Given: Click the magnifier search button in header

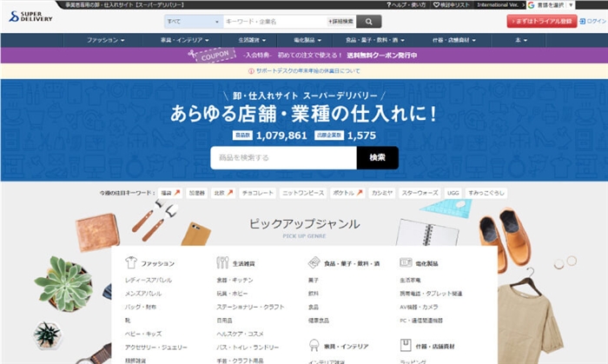Looking at the screenshot, I should pos(368,22).
